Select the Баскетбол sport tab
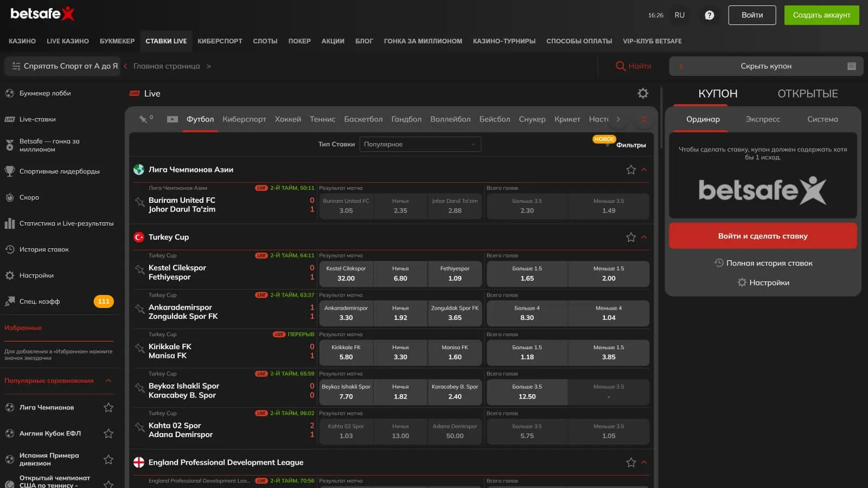The height and width of the screenshot is (488, 868). pyautogui.click(x=363, y=119)
